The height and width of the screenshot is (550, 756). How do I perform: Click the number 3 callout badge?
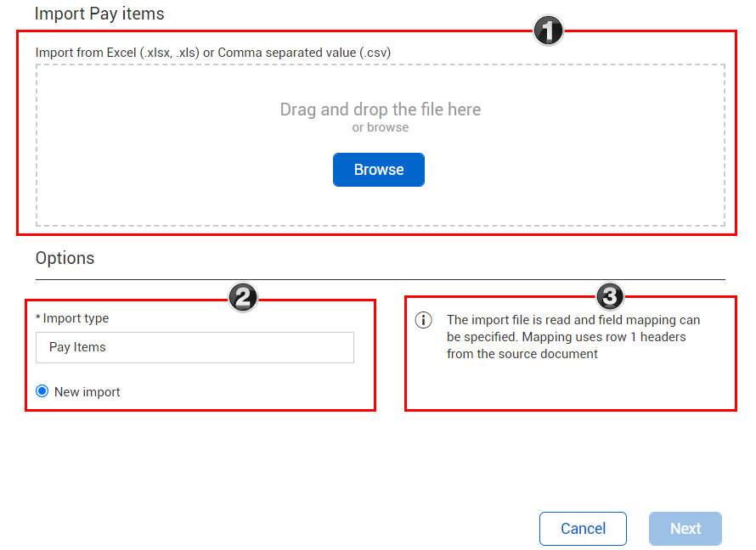coord(609,296)
